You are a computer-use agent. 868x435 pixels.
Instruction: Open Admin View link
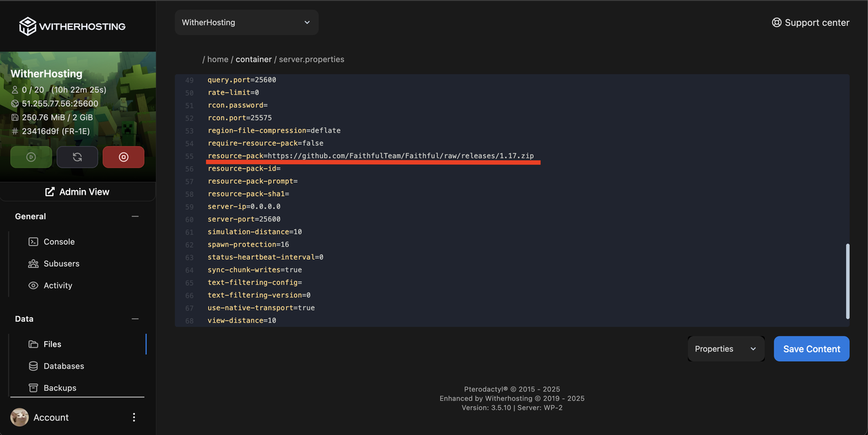(77, 192)
